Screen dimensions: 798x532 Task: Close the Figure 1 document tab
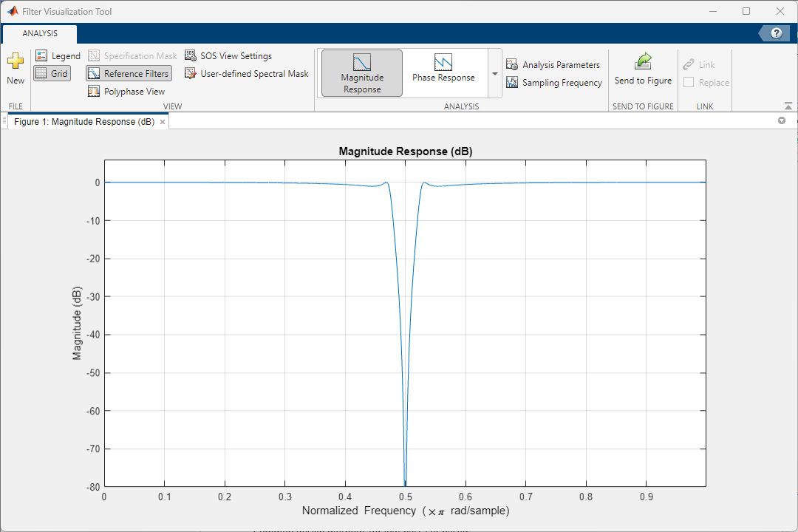(163, 122)
